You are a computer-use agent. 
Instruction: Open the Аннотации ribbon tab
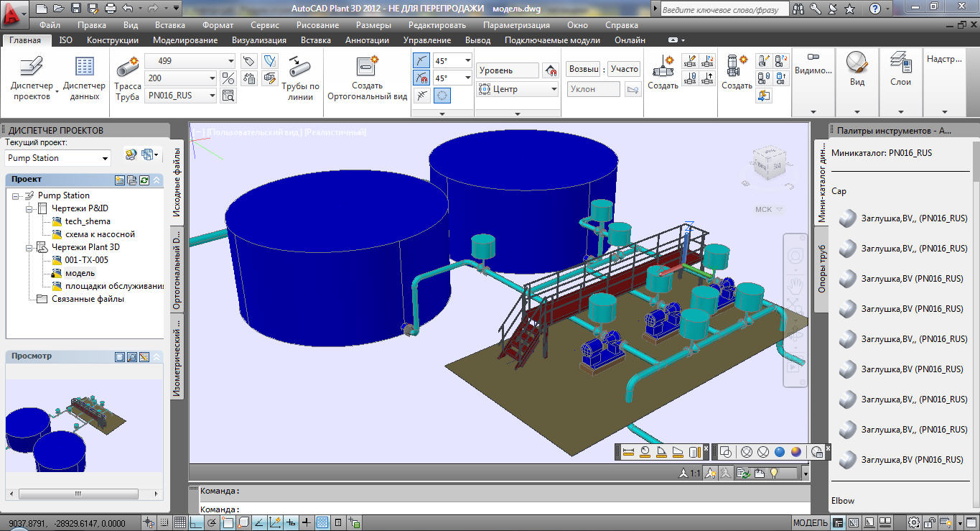[x=367, y=40]
